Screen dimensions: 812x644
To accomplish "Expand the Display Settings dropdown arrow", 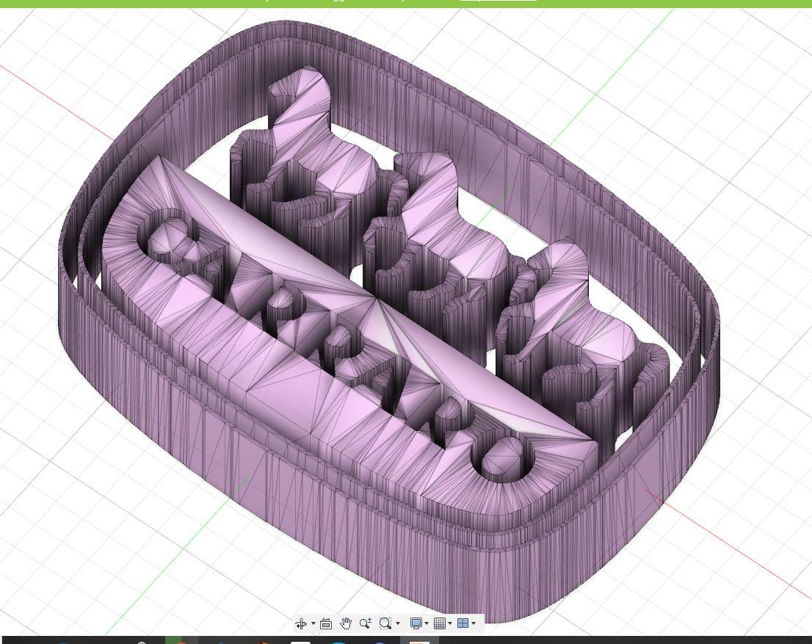I will point(427,623).
